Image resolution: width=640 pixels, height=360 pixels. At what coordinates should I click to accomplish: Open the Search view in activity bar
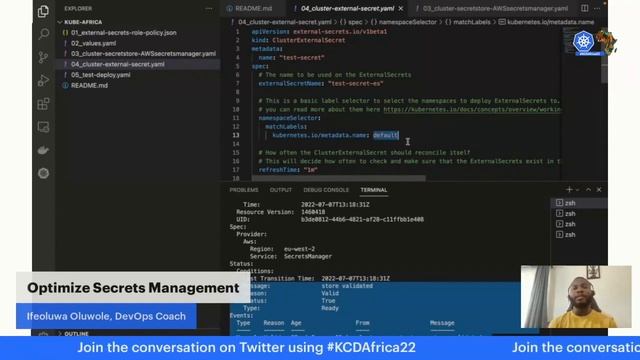pos(43,34)
